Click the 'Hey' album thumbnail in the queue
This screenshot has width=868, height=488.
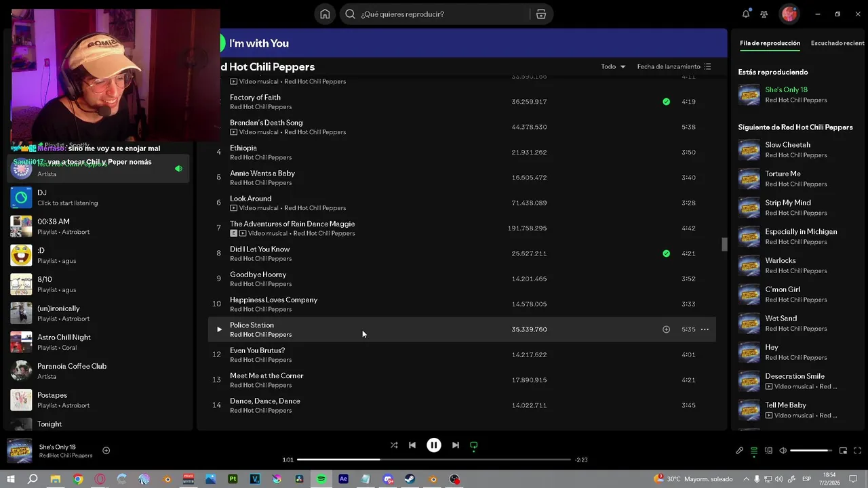coord(749,352)
